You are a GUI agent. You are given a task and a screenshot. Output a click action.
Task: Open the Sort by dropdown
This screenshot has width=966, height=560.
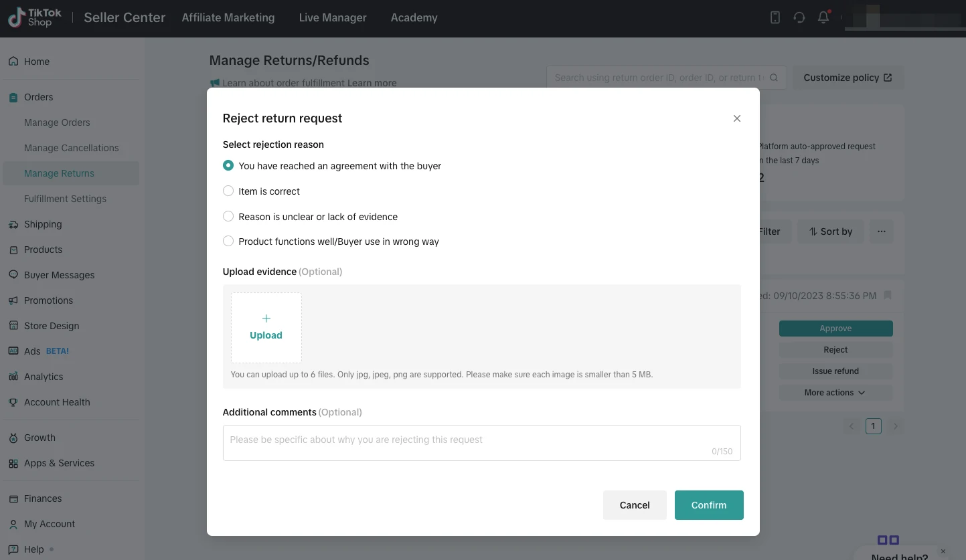[x=830, y=231]
